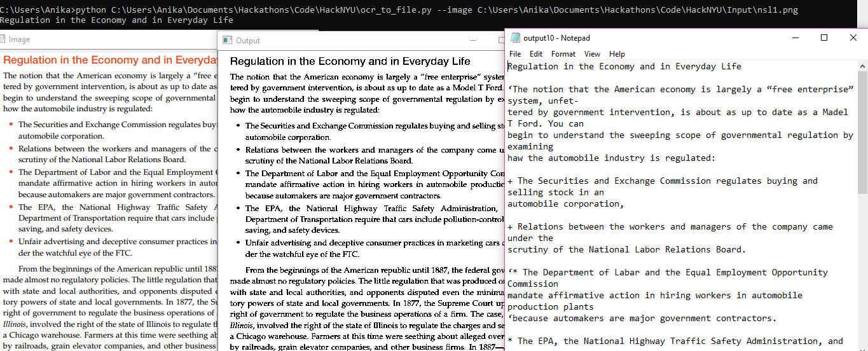
Task: Click Notepad line 'automobile corporation,'
Action: [566, 203]
